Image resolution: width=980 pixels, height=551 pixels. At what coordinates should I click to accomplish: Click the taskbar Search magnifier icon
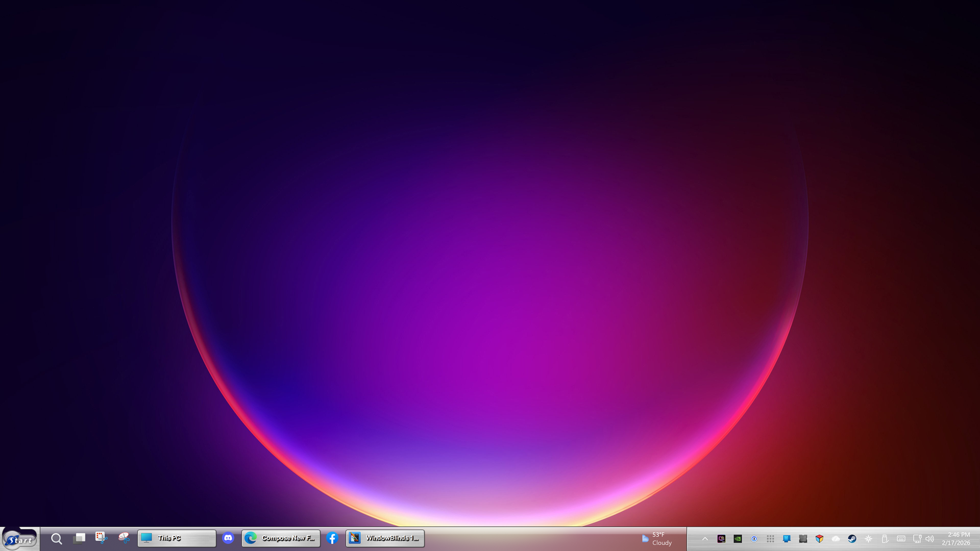57,539
